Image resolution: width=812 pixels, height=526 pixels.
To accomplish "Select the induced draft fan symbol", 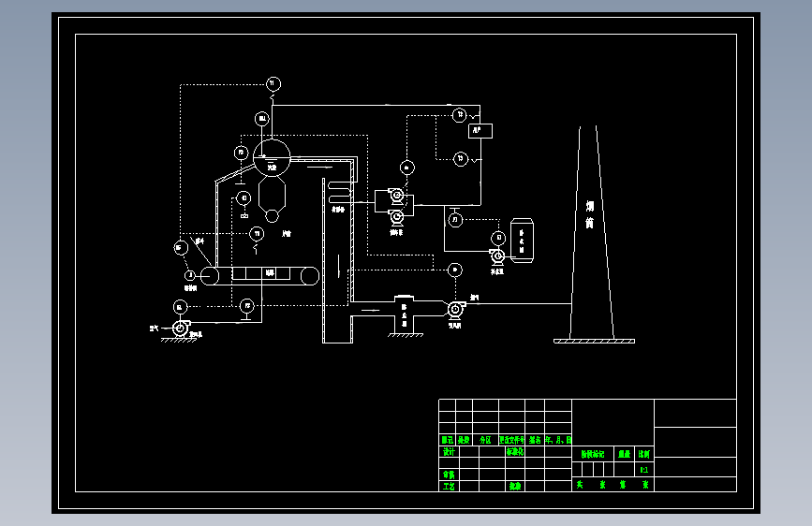I will (456, 309).
